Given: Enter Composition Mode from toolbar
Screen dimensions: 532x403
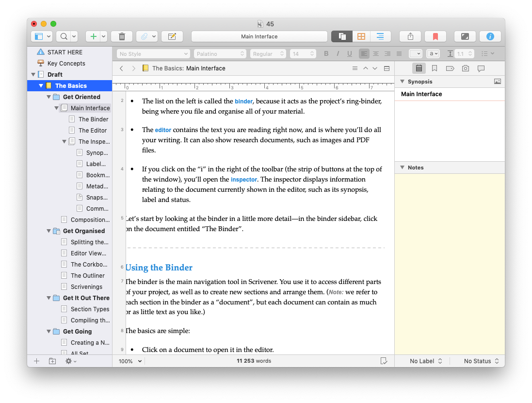Looking at the screenshot, I should (x=465, y=36).
